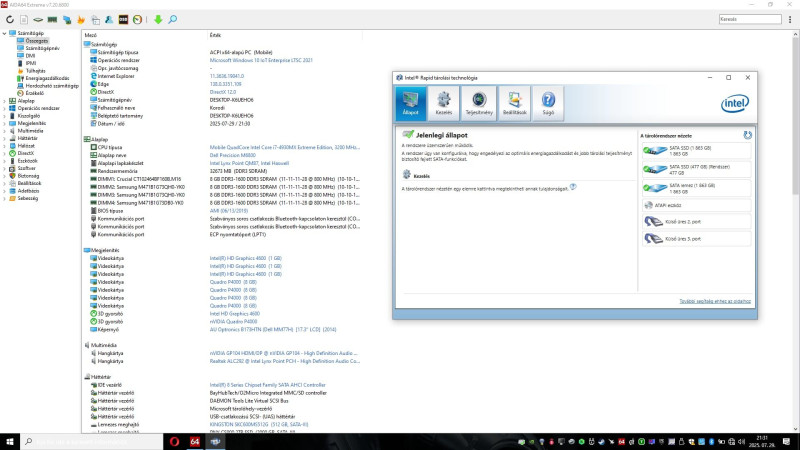This screenshot has width=800, height=450.
Task: Click the gauge clock toolbar icon
Action: pos(137,19)
